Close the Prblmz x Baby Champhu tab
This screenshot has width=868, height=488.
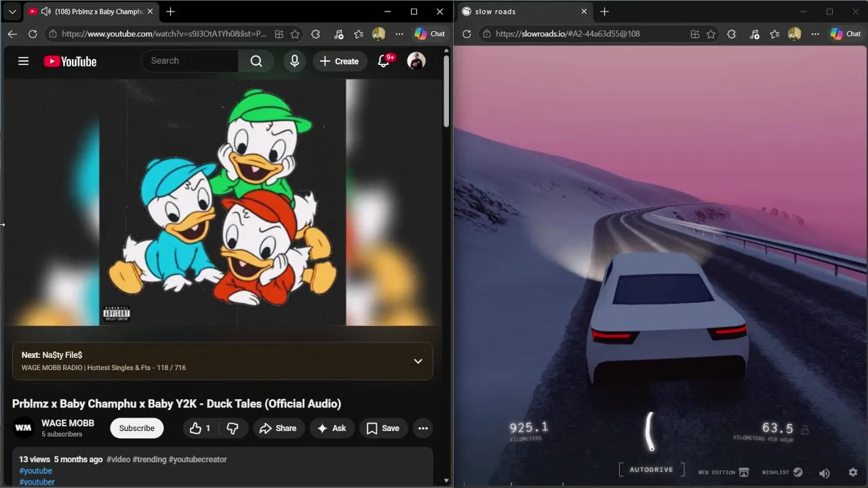tap(150, 12)
